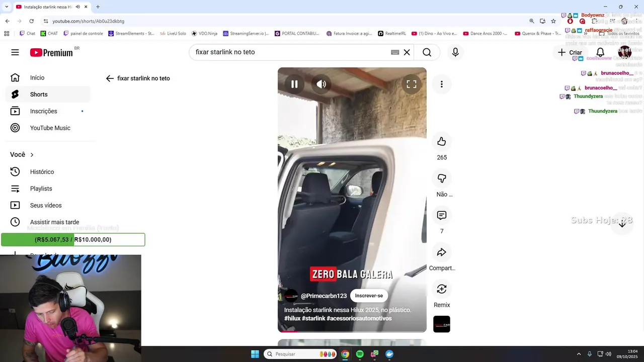Expand the Você section chevron

pos(32,155)
